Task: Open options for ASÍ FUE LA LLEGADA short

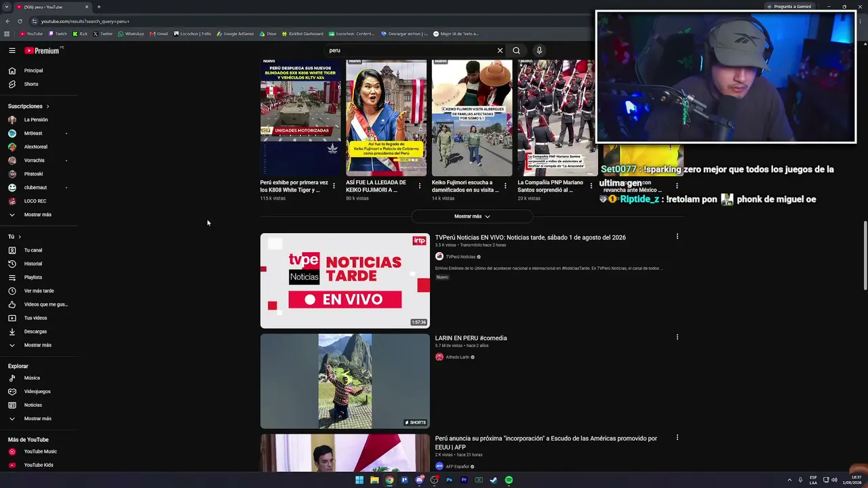Action: tap(420, 186)
